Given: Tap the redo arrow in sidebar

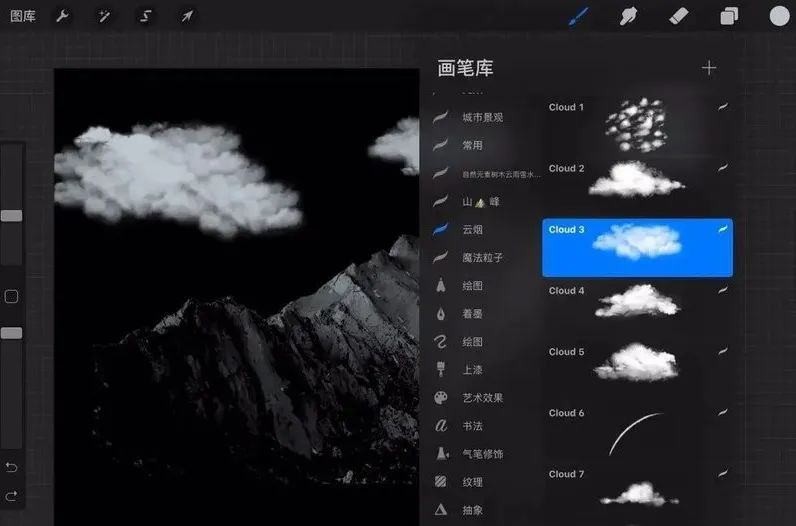Looking at the screenshot, I should tap(12, 496).
